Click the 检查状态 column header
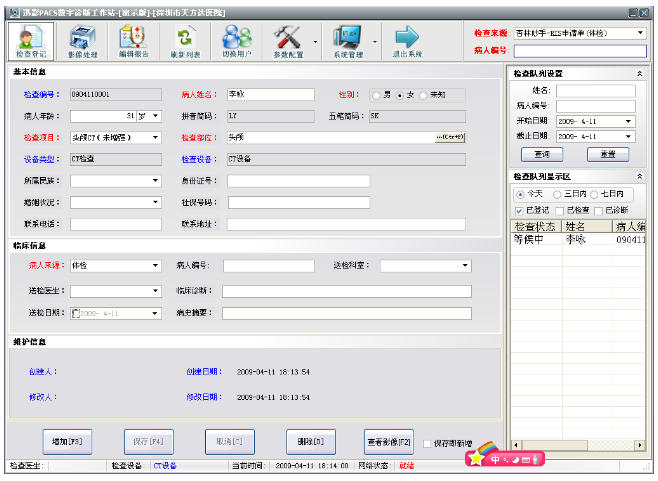The height and width of the screenshot is (481, 658). (x=536, y=227)
